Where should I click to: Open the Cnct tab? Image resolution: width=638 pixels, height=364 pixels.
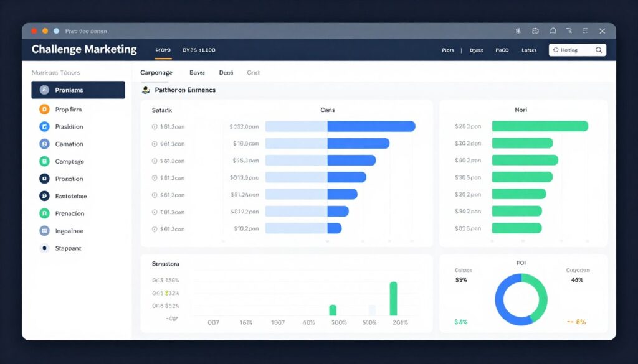253,73
